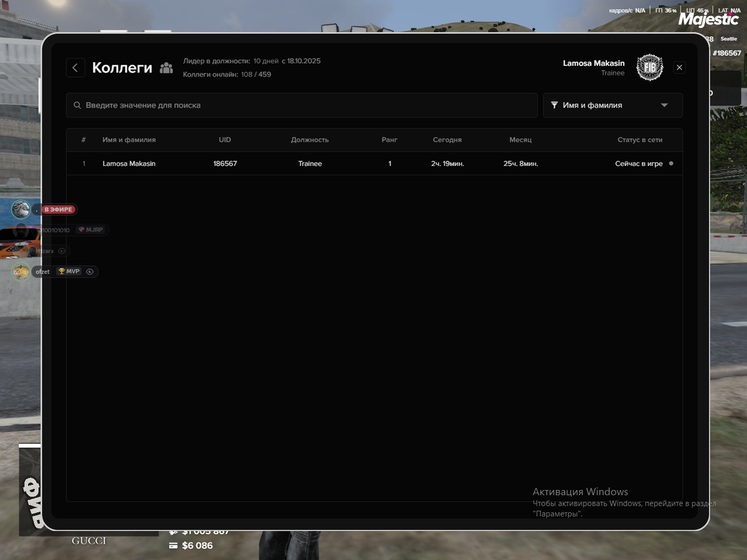Viewport: 747px width, 560px height.
Task: Sort by UID column header
Action: (225, 139)
